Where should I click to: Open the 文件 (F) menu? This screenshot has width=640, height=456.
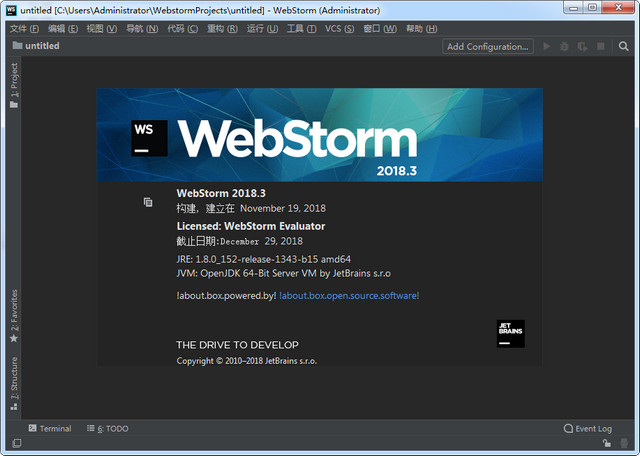24,29
